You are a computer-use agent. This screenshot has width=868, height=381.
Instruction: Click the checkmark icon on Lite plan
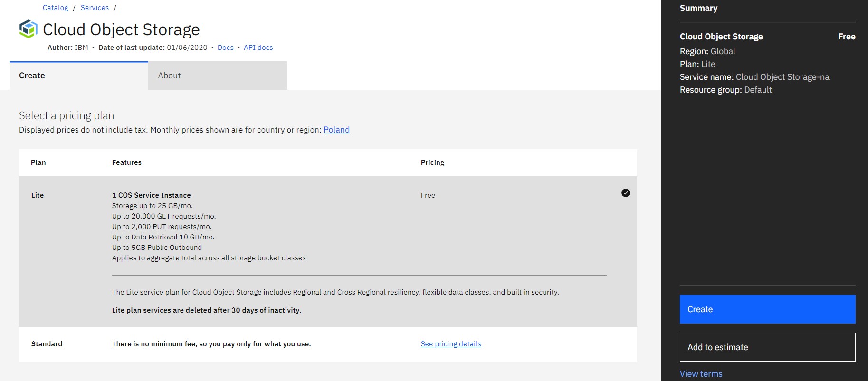(625, 193)
